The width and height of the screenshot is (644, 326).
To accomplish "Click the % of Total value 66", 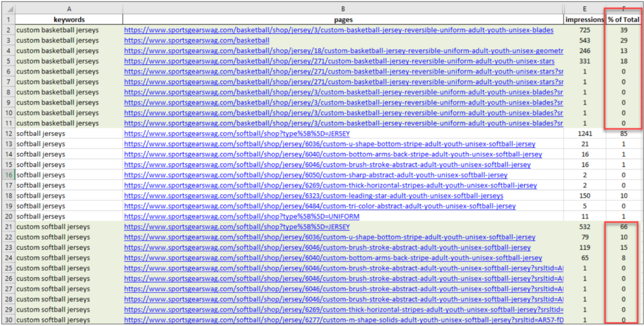I will click(623, 227).
